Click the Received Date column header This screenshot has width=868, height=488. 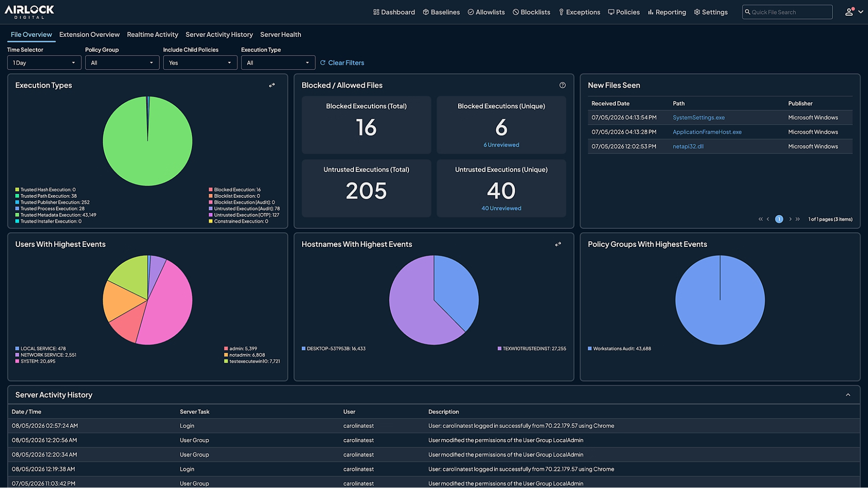[x=610, y=104]
